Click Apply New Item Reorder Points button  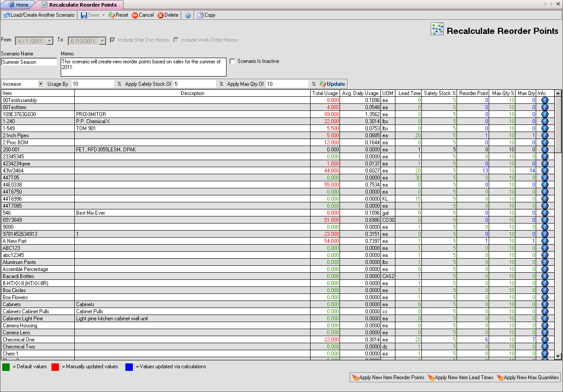tap(388, 377)
